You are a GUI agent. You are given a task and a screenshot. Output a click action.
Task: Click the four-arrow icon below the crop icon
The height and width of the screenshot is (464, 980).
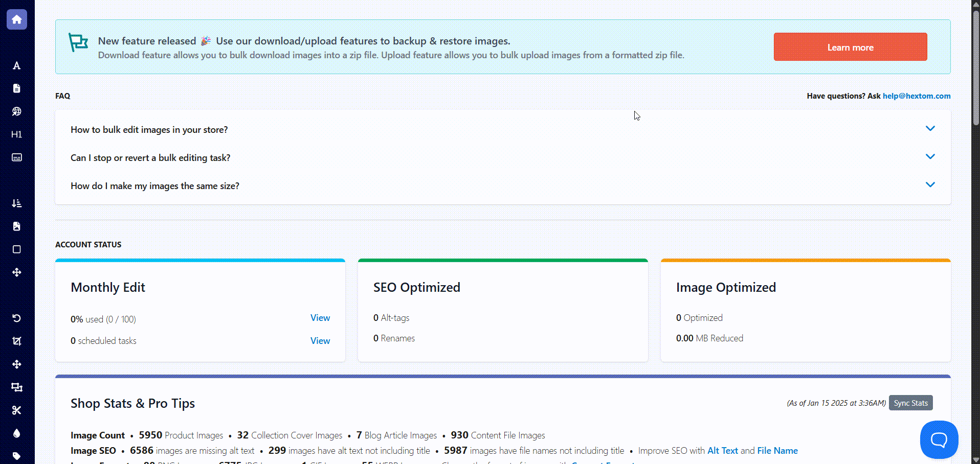17,364
